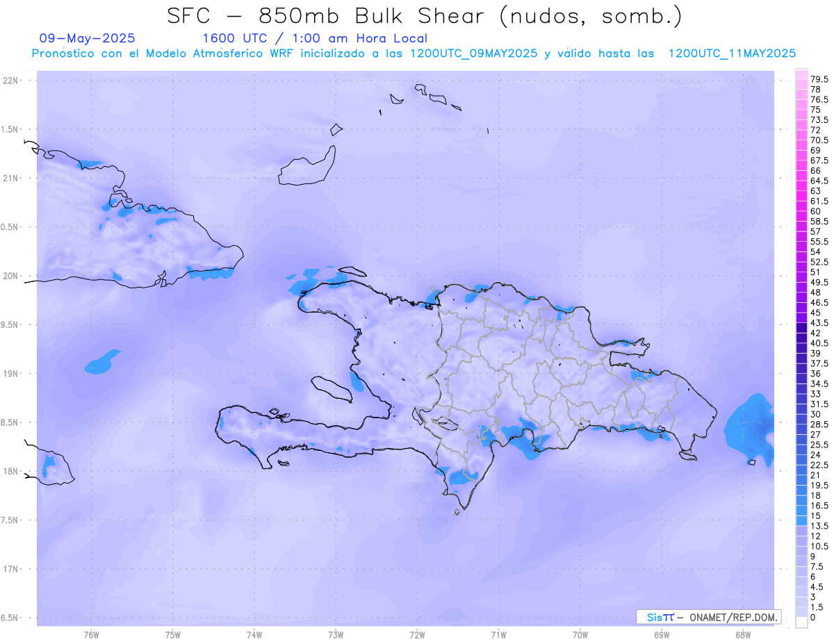Click the 67.5 value on the color scale
Screen dimensions: 834x644
pyautogui.click(x=819, y=160)
